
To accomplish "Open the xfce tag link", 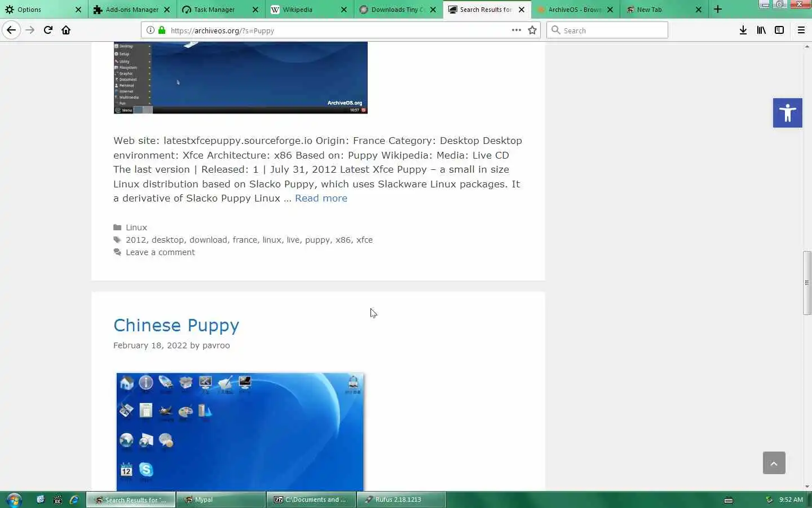I will 364,240.
